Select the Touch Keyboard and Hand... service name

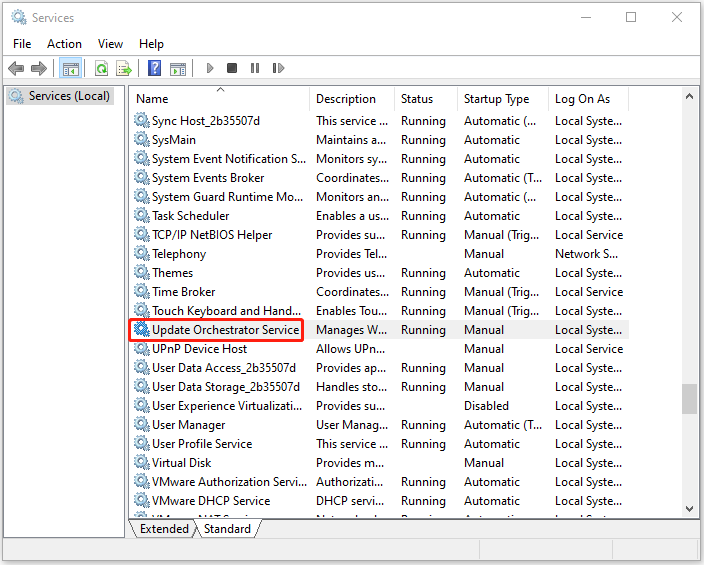[226, 311]
